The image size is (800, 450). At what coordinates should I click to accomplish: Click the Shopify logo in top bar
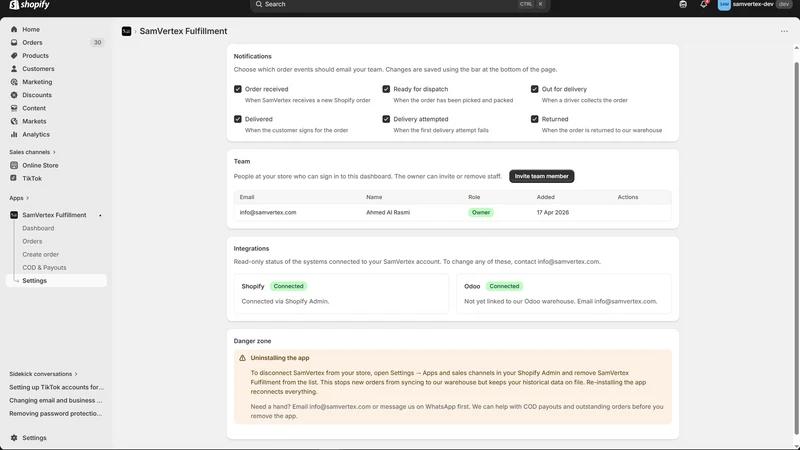[x=29, y=5]
